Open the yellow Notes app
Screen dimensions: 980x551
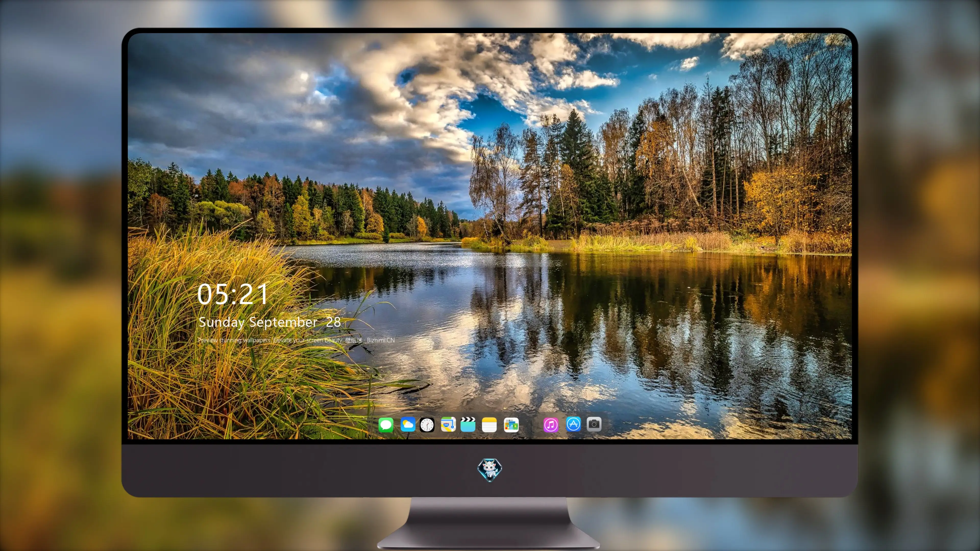pos(489,424)
